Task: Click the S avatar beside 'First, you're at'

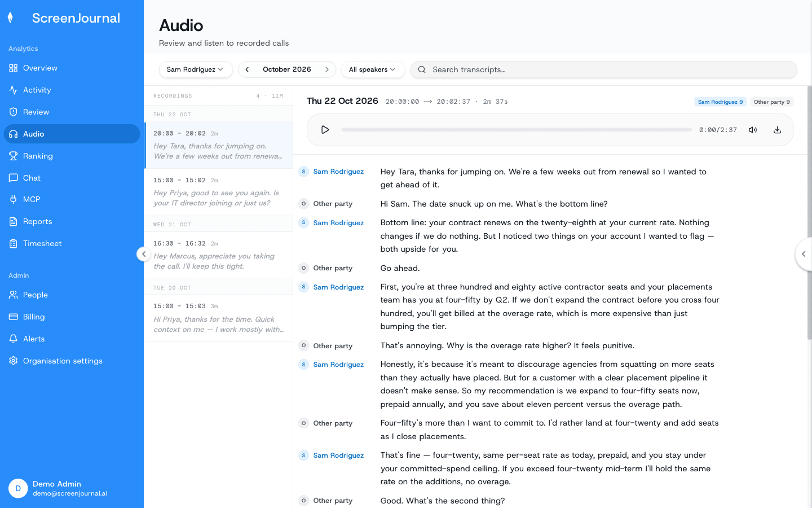Action: 303,287
